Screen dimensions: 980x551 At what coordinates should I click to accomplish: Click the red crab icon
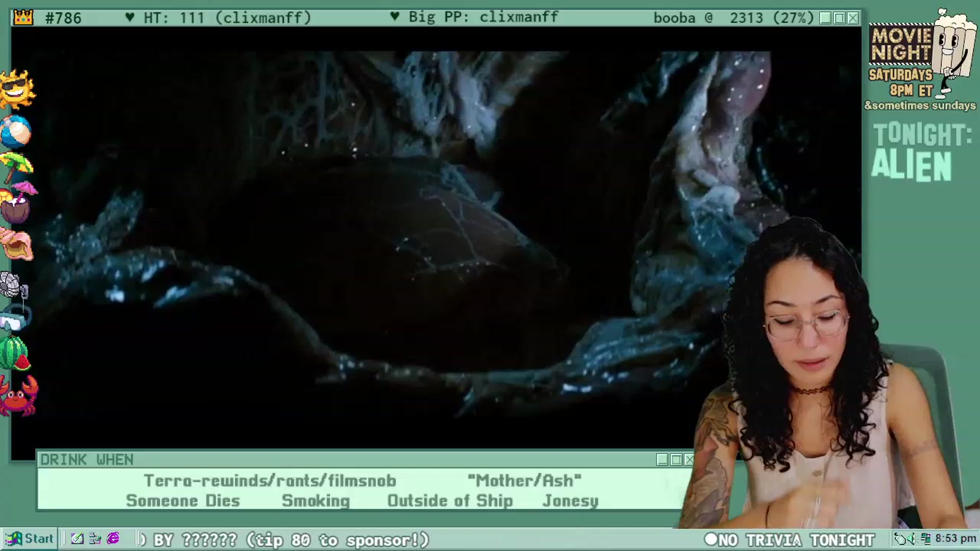coord(18,396)
